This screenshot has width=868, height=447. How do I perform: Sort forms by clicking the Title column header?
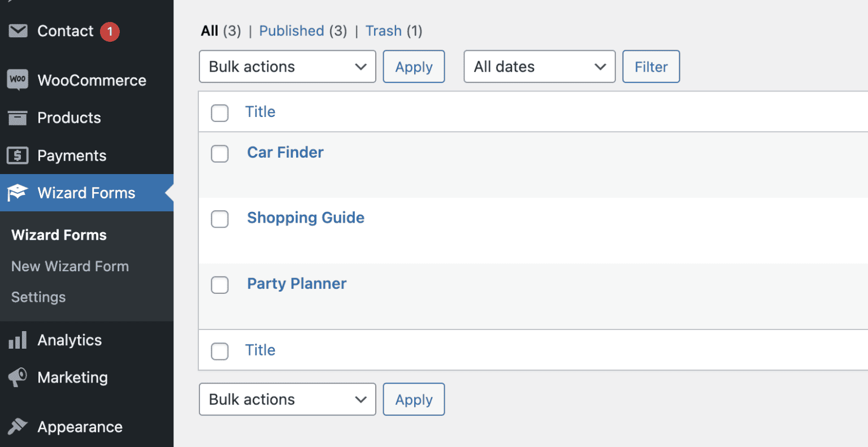coord(260,111)
